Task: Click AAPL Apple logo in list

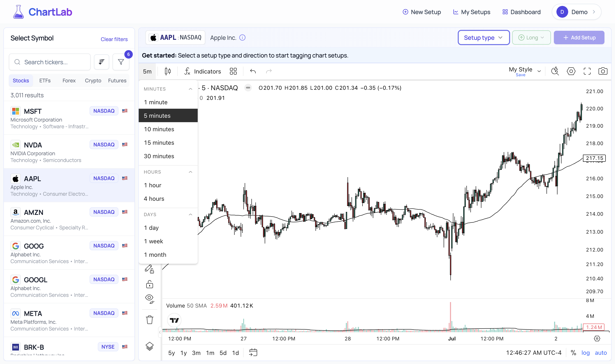Action: [x=15, y=179]
